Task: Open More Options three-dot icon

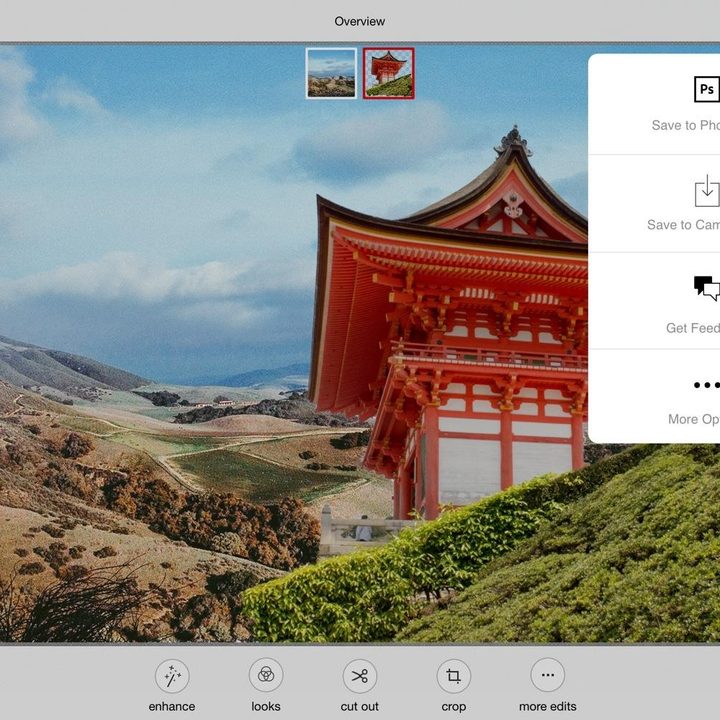Action: pos(707,385)
